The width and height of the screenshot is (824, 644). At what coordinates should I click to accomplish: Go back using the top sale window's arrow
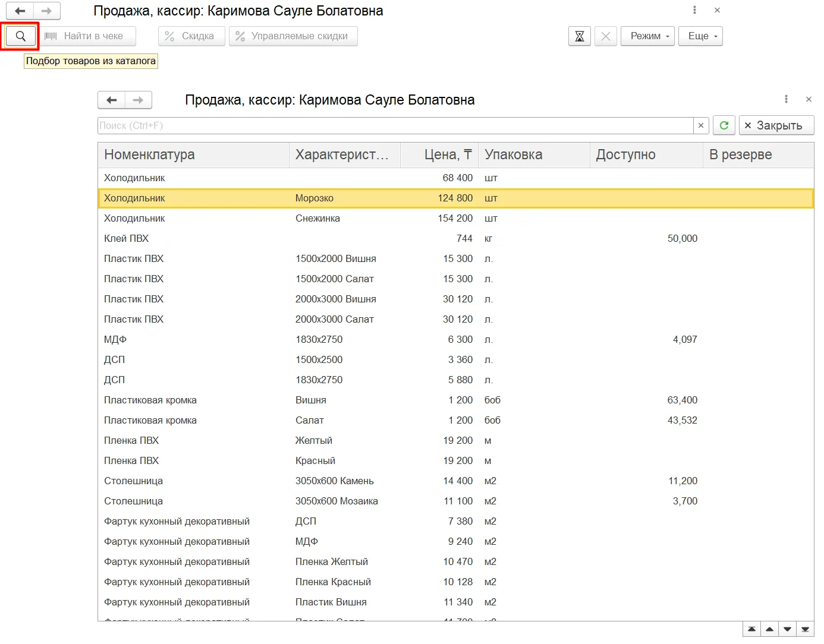pos(20,11)
